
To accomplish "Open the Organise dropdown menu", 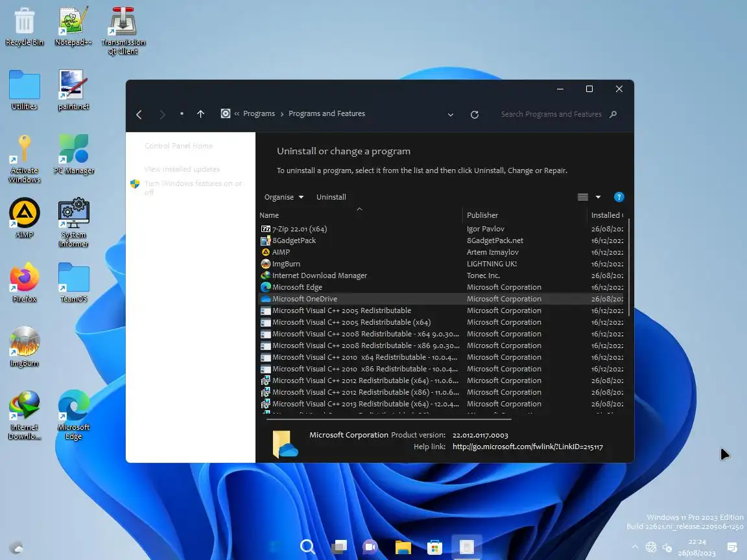I will (284, 197).
